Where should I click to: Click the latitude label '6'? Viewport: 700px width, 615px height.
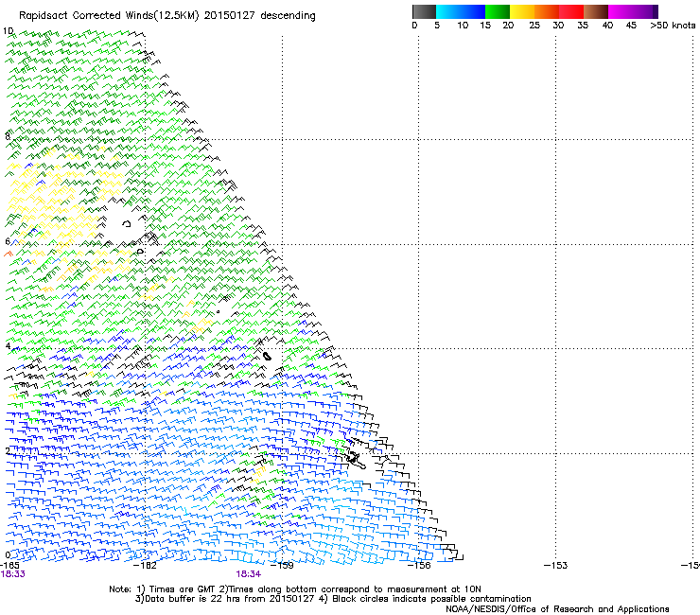coord(8,241)
